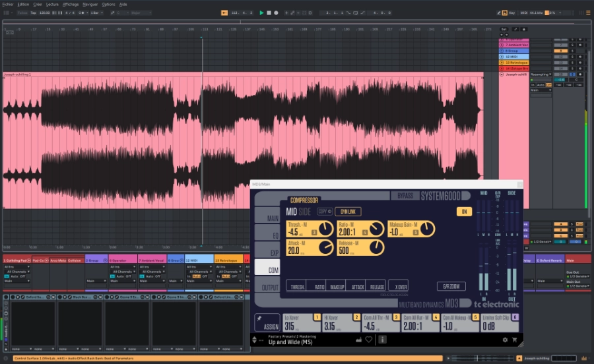This screenshot has width=594, height=364.
Task: Toggle DYN LINK in the compressor
Action: coord(348,212)
